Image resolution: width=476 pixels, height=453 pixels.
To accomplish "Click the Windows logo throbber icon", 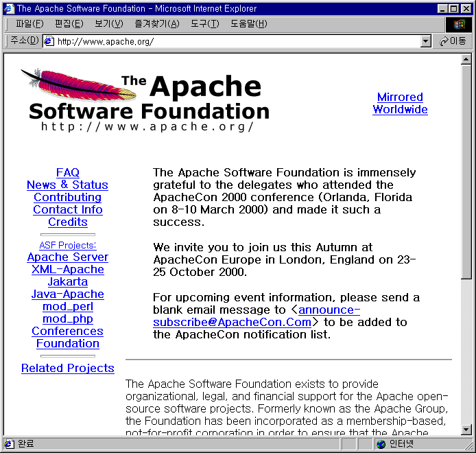I will (459, 24).
